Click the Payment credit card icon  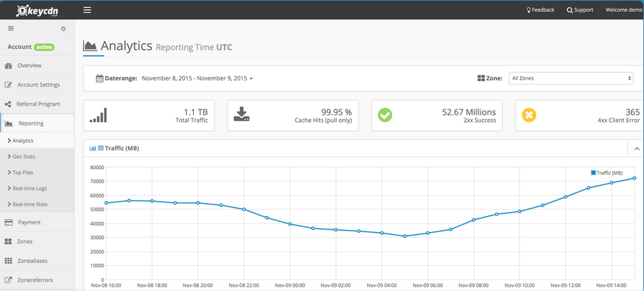click(x=8, y=222)
